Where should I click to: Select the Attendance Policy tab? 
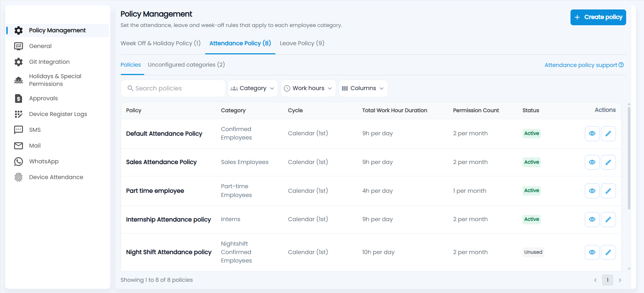240,43
